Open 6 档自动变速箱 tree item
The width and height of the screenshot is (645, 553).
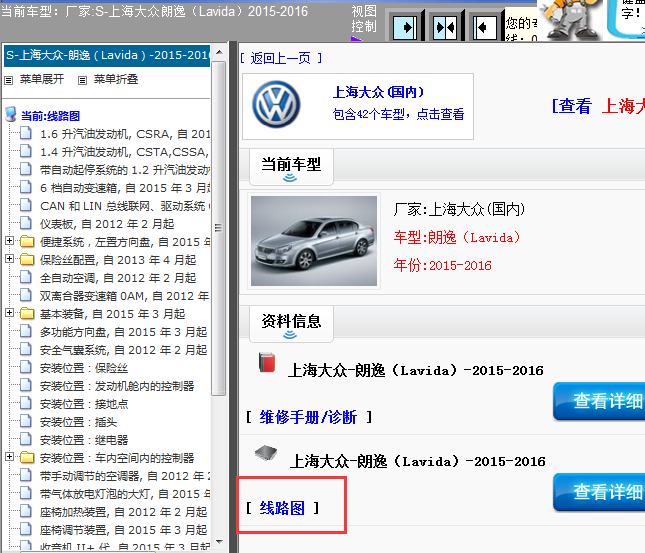click(x=125, y=188)
